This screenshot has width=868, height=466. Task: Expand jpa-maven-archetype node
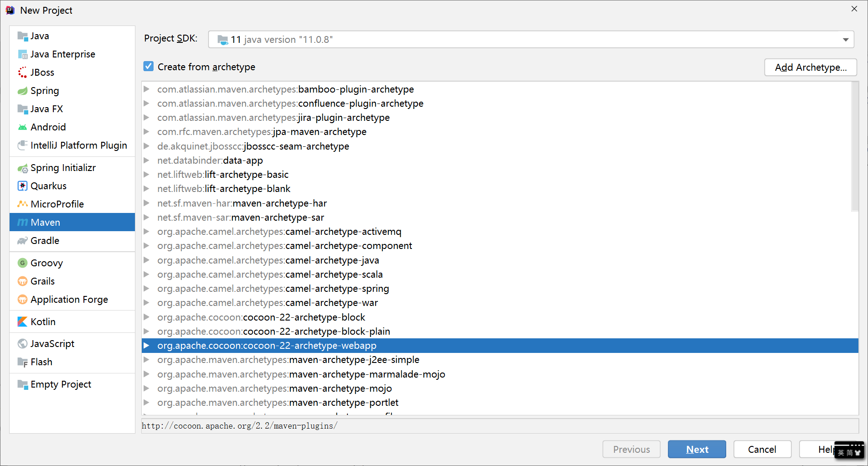pos(146,131)
